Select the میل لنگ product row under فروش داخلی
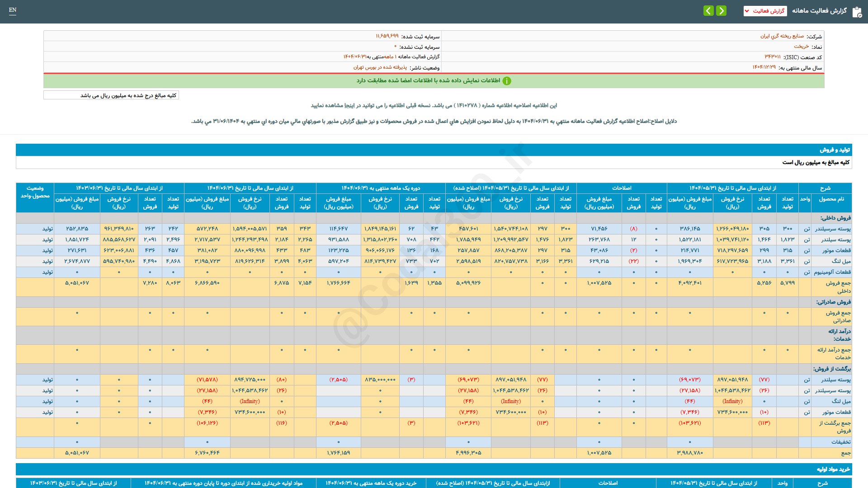Image resolution: width=868 pixels, height=488 pixels. click(x=841, y=261)
